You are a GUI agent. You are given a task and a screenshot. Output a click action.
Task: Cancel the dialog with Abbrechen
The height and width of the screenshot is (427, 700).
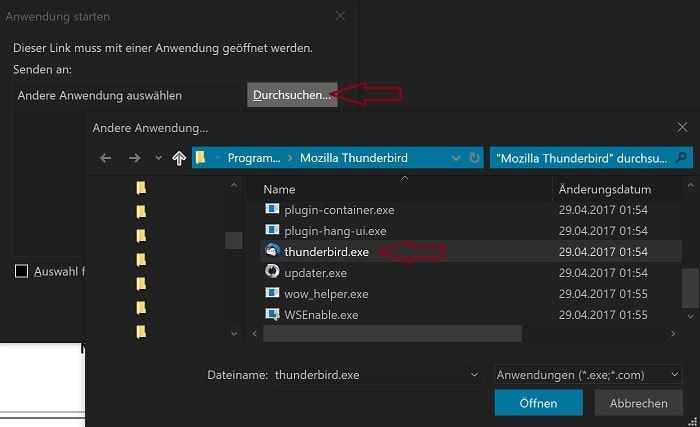coord(638,402)
